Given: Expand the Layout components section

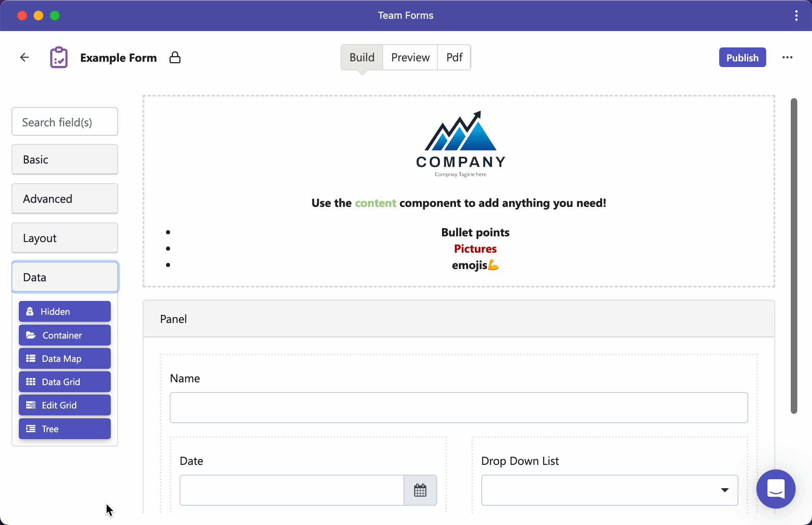Looking at the screenshot, I should (x=65, y=238).
